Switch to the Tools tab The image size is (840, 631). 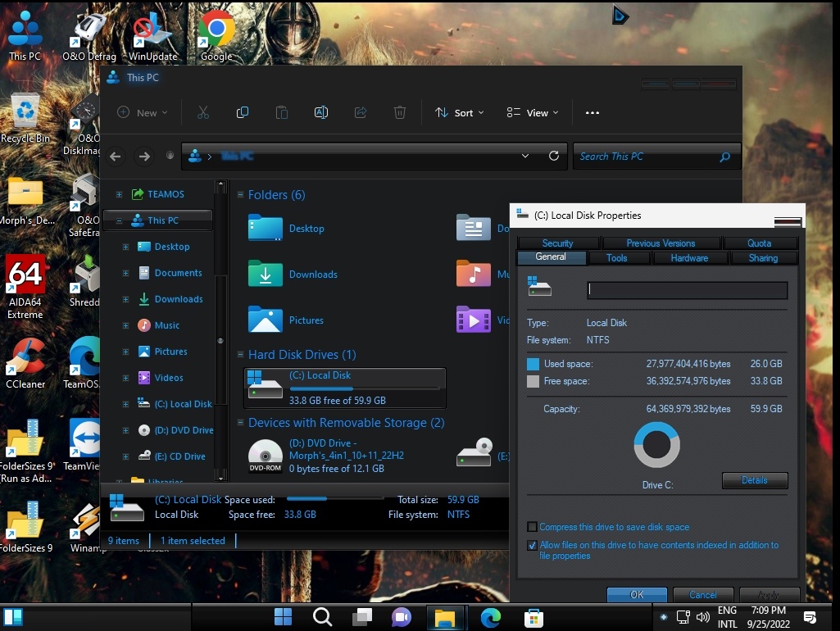pyautogui.click(x=616, y=258)
